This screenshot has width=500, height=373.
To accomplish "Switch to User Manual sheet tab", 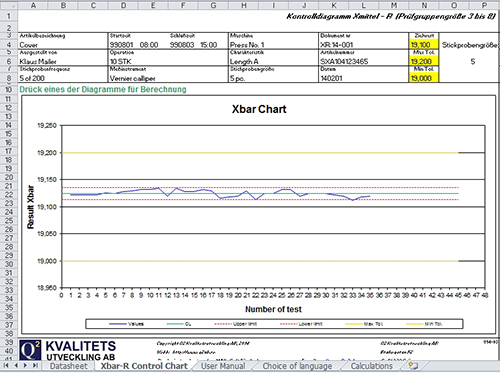I will (223, 366).
